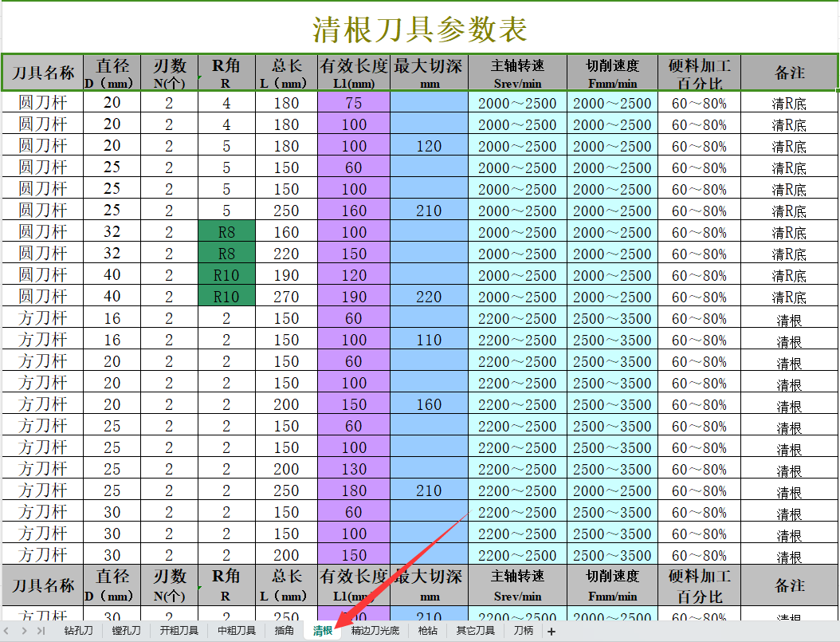Select the purple effective length cell 130

(x=354, y=468)
